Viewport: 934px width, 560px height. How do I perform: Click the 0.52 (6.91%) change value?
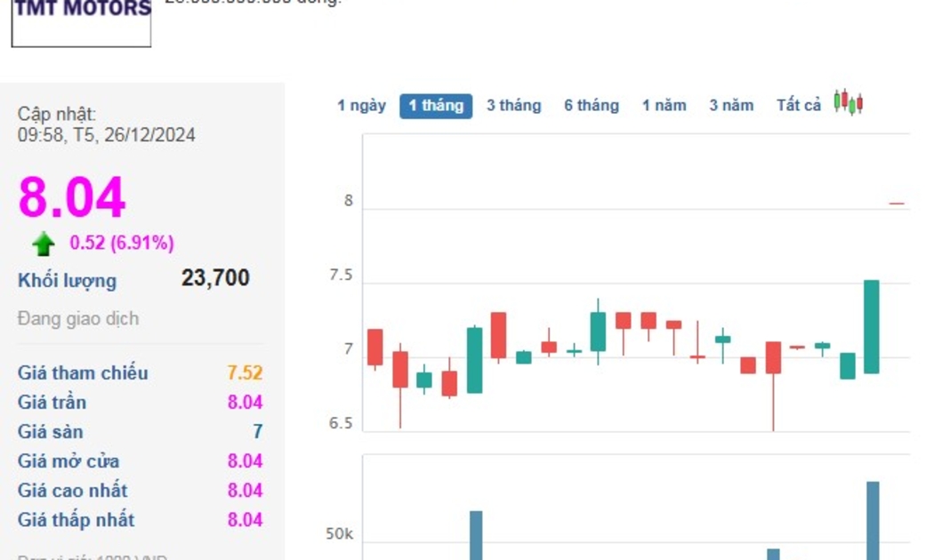coord(122,243)
